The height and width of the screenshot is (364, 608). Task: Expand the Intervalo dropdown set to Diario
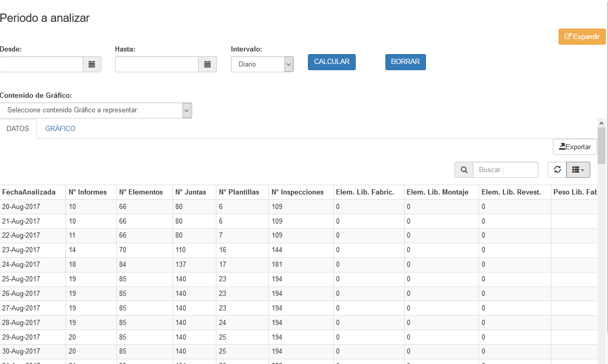point(262,64)
